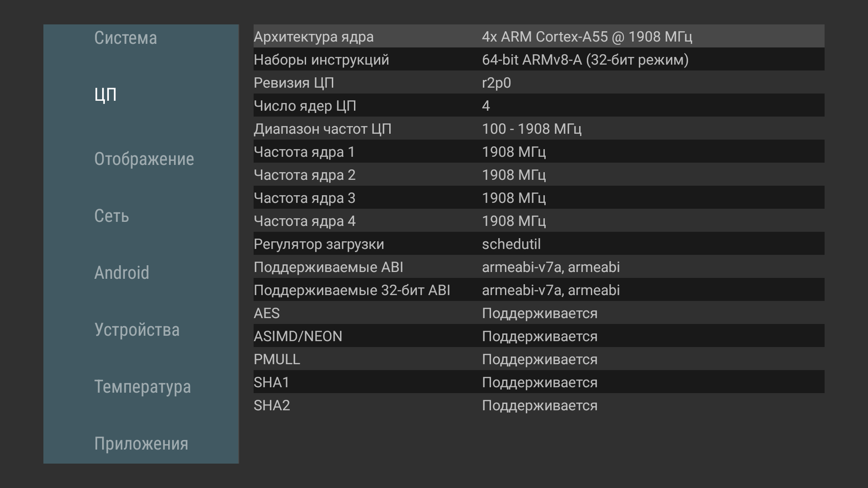
Task: Open the Приложения section
Action: tap(141, 444)
